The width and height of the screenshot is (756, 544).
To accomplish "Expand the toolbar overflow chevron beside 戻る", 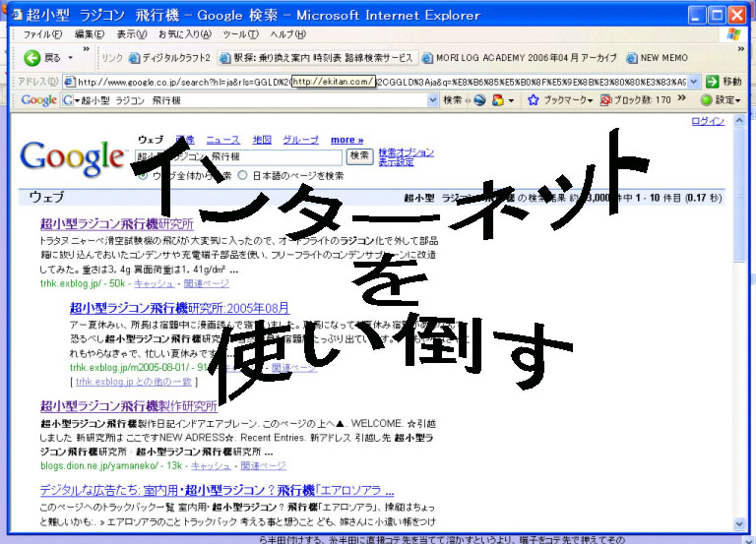I will click(x=87, y=49).
